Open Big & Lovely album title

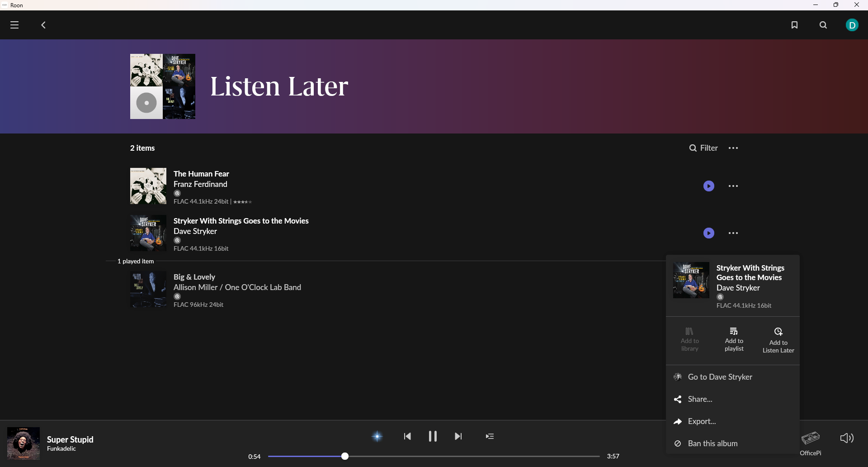[194, 277]
